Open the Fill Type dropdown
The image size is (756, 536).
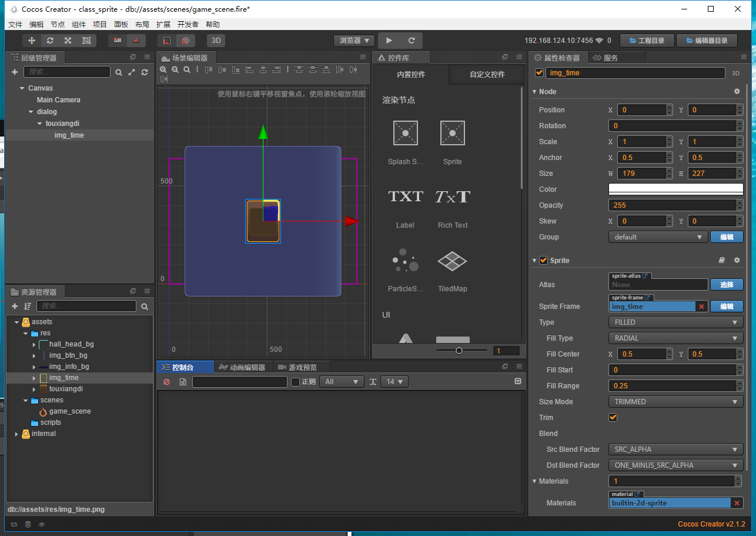pyautogui.click(x=675, y=338)
